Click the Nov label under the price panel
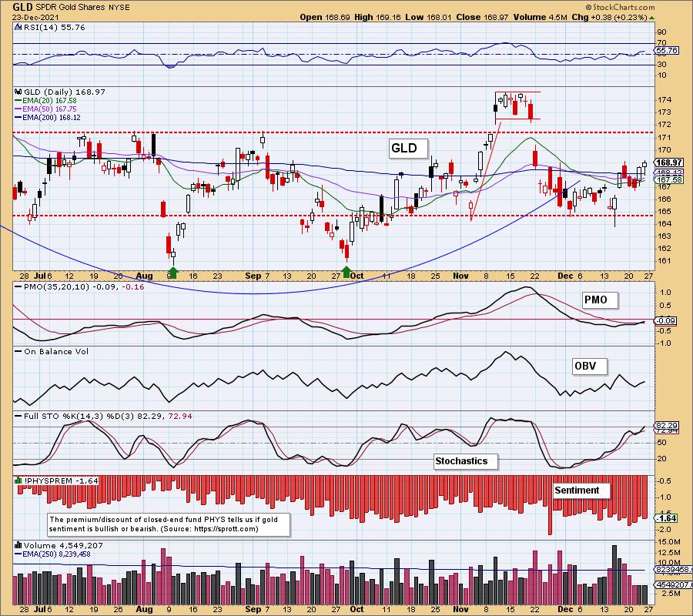 (460, 276)
